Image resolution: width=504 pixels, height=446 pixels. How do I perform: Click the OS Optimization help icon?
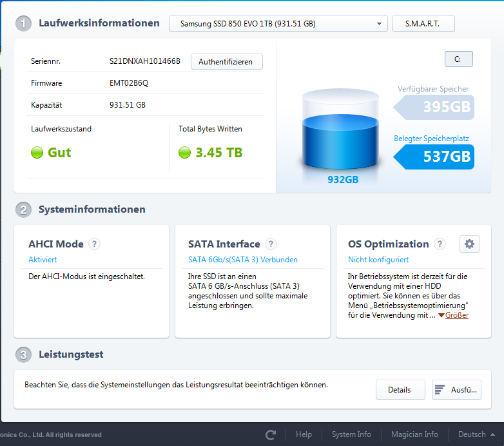(440, 244)
